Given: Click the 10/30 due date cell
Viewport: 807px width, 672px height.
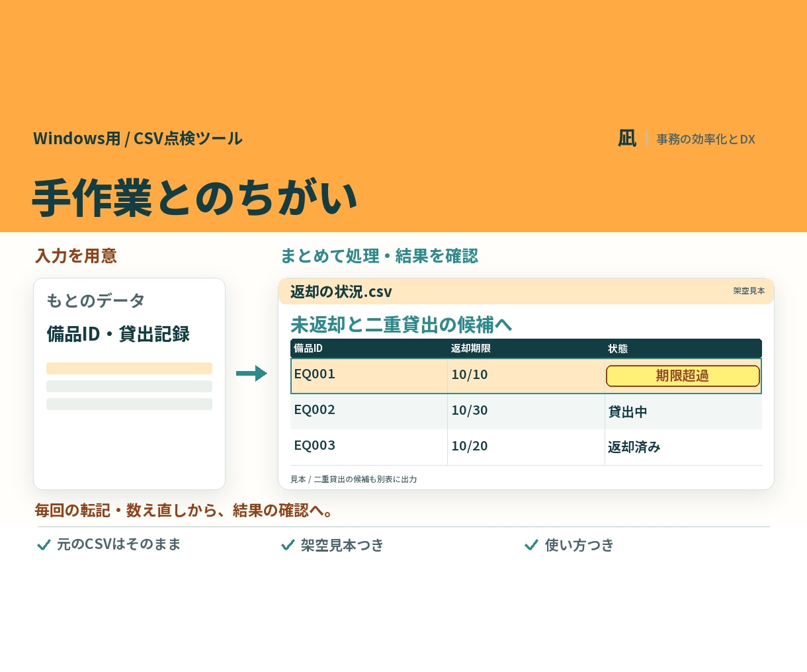Looking at the screenshot, I should click(x=526, y=411).
